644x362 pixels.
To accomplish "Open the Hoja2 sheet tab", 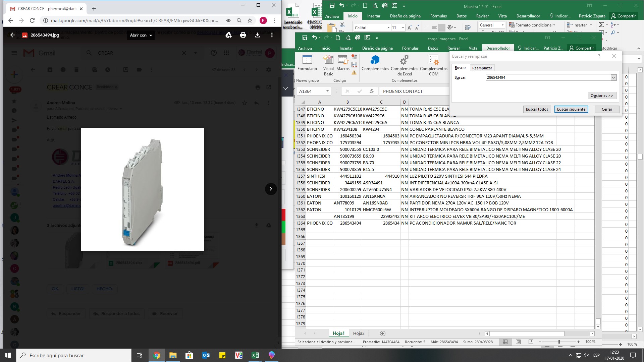I will (x=359, y=333).
